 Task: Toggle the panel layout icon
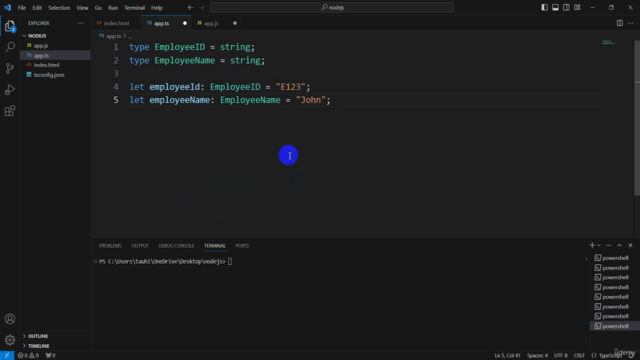click(x=556, y=7)
